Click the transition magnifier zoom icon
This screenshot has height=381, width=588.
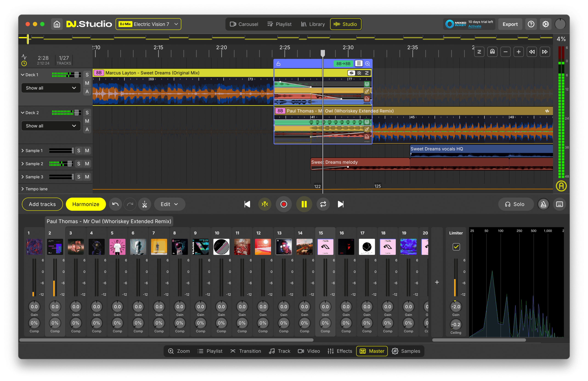click(367, 64)
